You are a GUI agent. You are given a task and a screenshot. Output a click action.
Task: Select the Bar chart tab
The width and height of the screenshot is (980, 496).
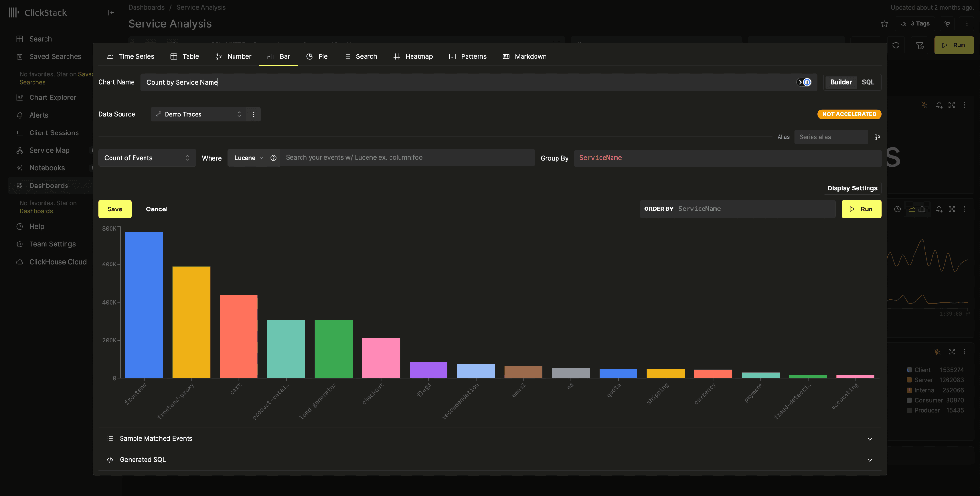[x=278, y=56]
